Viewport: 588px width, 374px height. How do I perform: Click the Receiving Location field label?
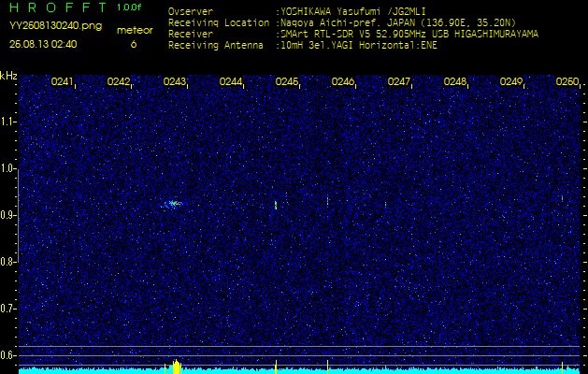[219, 22]
